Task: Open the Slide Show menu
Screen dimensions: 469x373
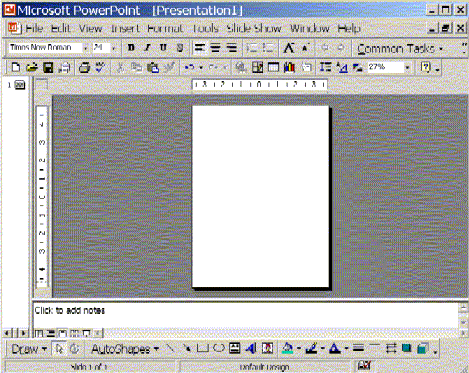Action: [254, 28]
